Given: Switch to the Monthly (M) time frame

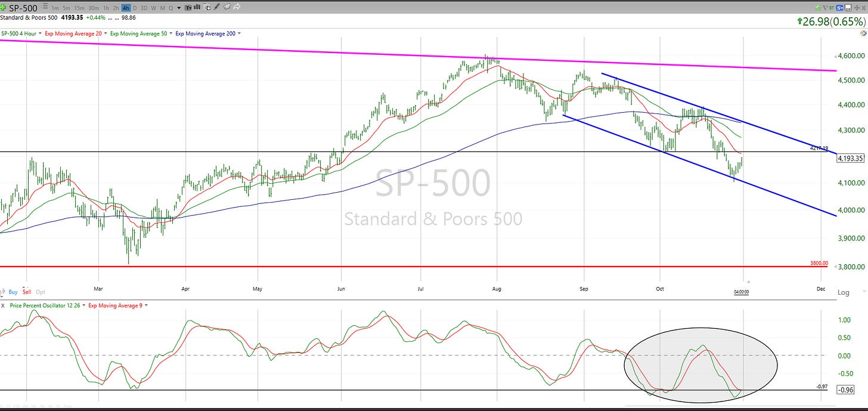Looking at the screenshot, I should (x=162, y=8).
